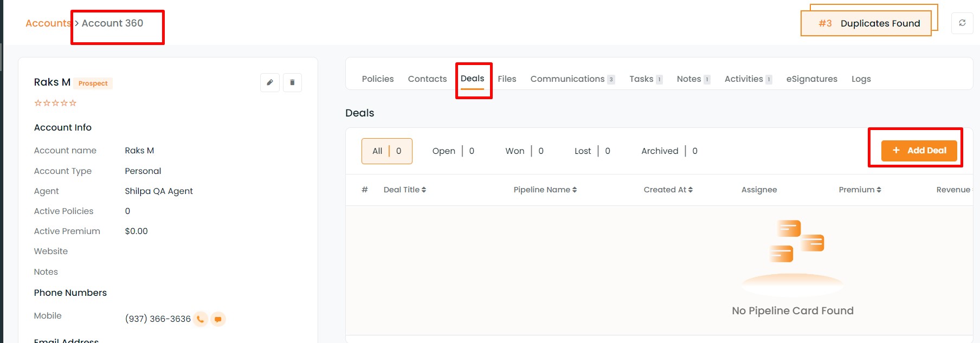This screenshot has height=343, width=980.
Task: Click the Account name value Raks M
Action: pyautogui.click(x=139, y=151)
